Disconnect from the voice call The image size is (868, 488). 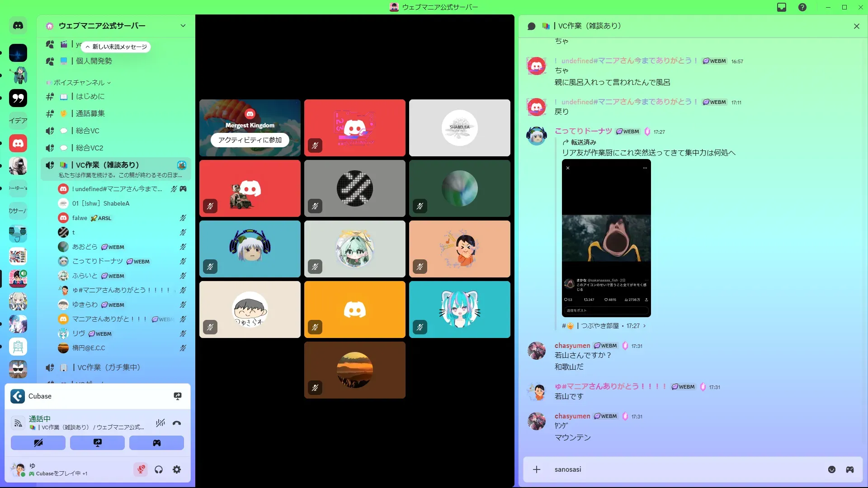tap(177, 423)
